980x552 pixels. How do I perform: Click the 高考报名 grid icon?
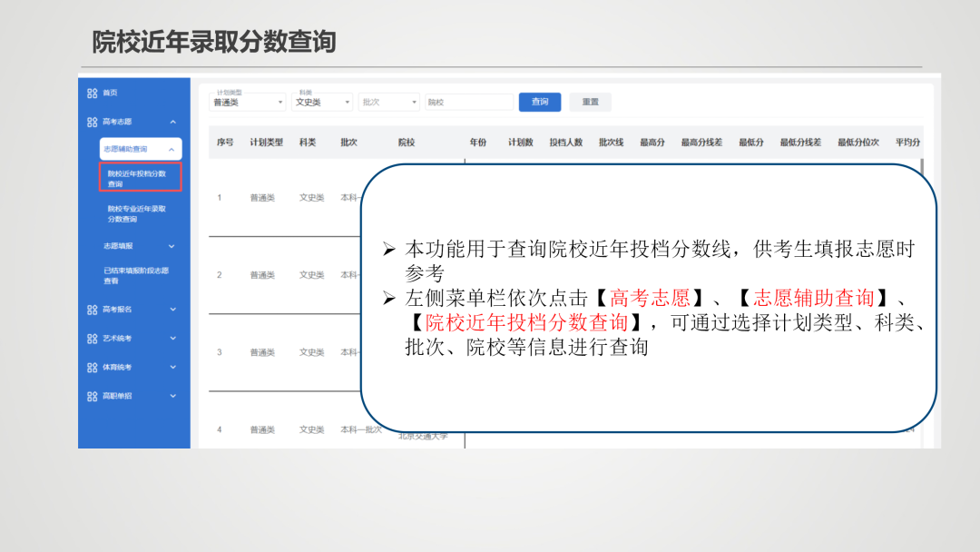[93, 310]
